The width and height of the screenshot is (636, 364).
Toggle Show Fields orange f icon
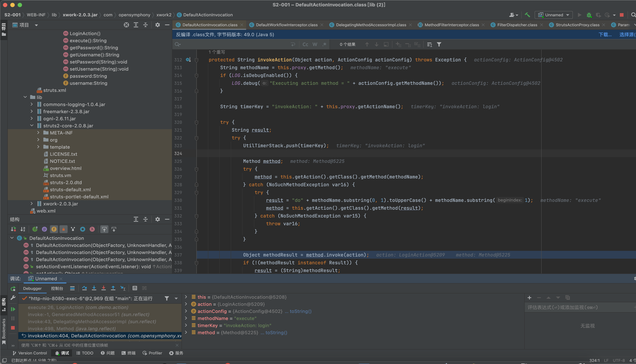[54, 229]
